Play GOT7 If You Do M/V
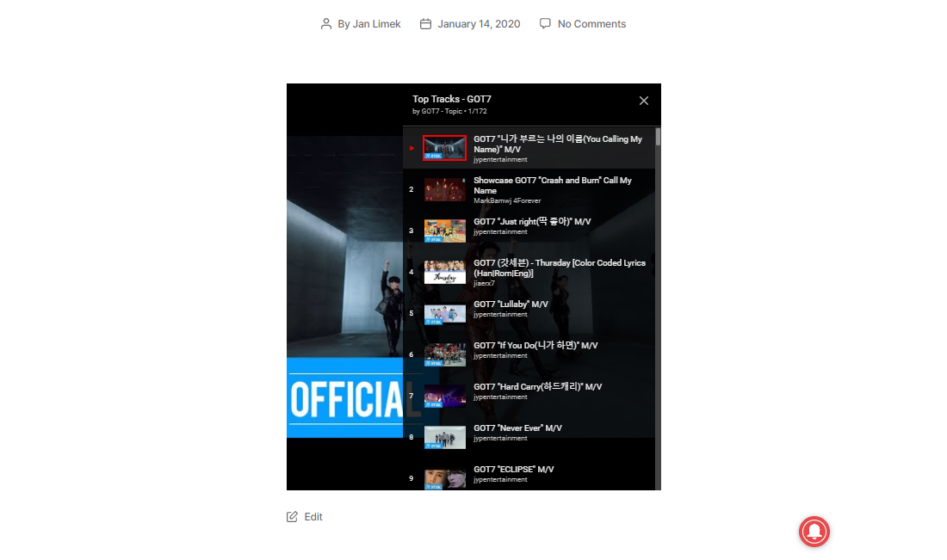Image resolution: width=947 pixels, height=560 pixels. click(535, 345)
